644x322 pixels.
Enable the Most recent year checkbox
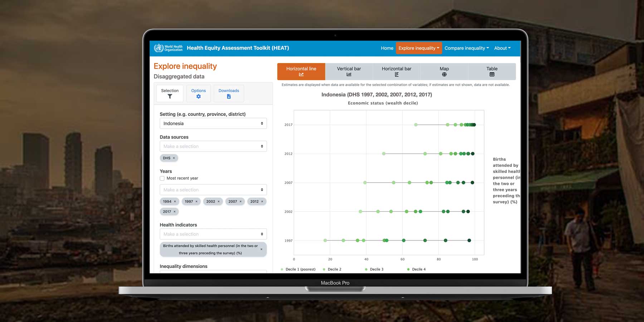[162, 178]
